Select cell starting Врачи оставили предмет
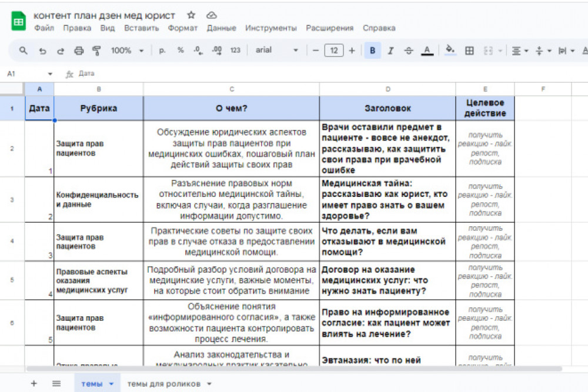 point(387,149)
